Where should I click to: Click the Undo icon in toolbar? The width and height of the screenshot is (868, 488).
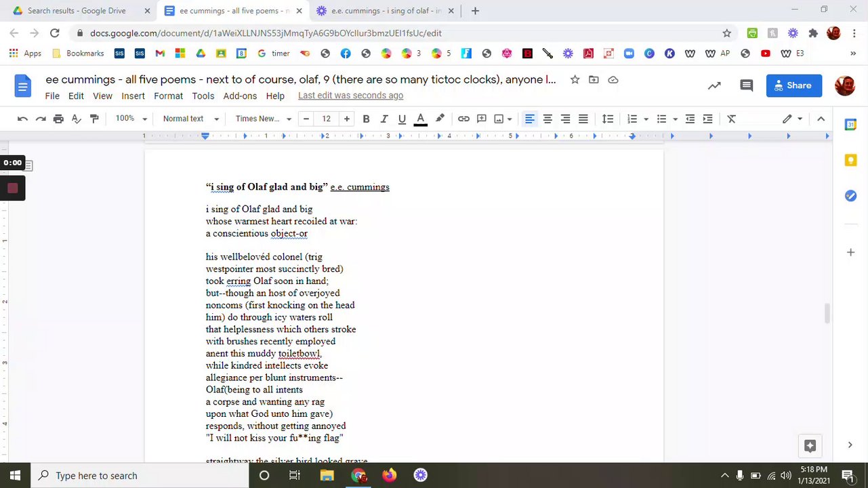(22, 119)
